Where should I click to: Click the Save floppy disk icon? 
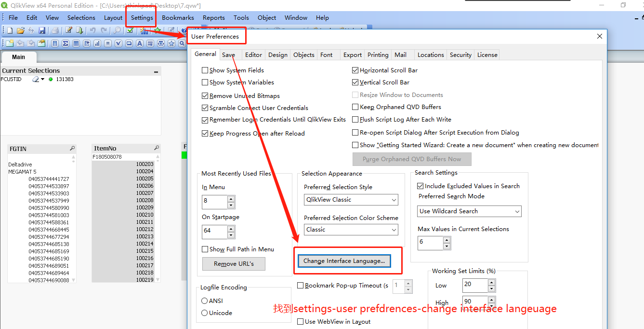tap(42, 30)
